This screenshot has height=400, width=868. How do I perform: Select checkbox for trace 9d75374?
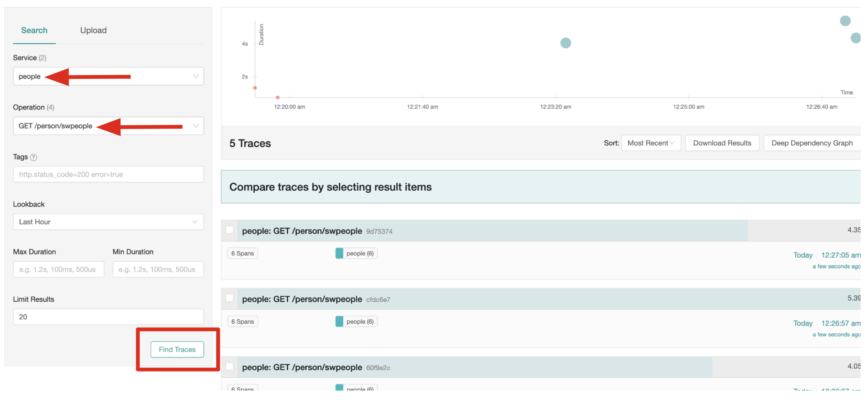coord(230,230)
